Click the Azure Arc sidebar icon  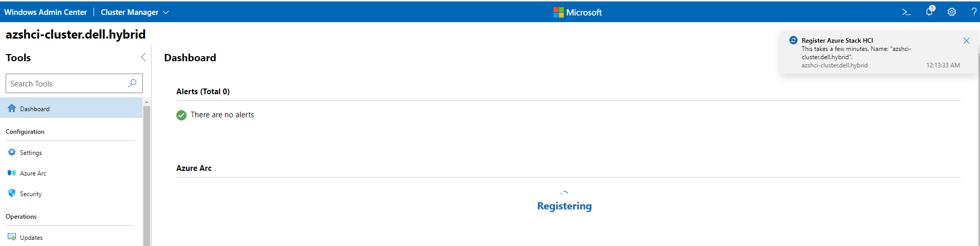click(x=12, y=173)
